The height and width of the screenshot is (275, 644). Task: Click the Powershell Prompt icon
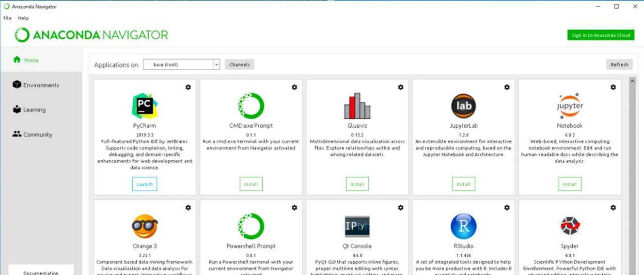coord(251,226)
